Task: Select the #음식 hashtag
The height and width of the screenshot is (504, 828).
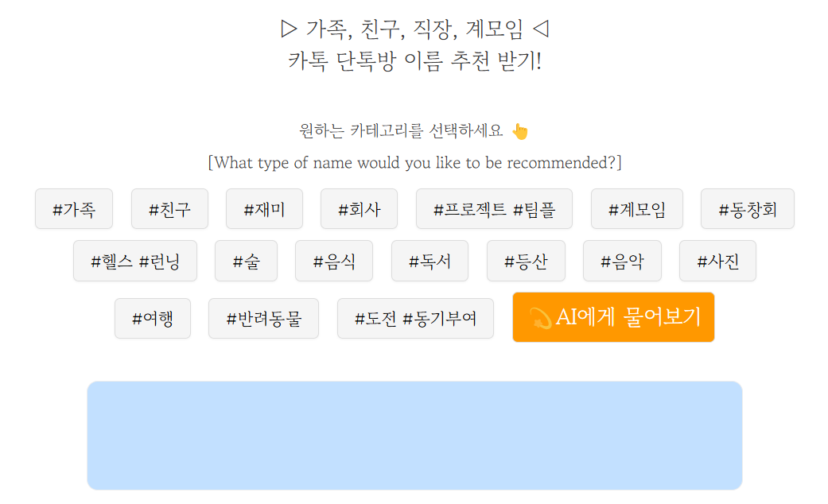Action: 333,260
